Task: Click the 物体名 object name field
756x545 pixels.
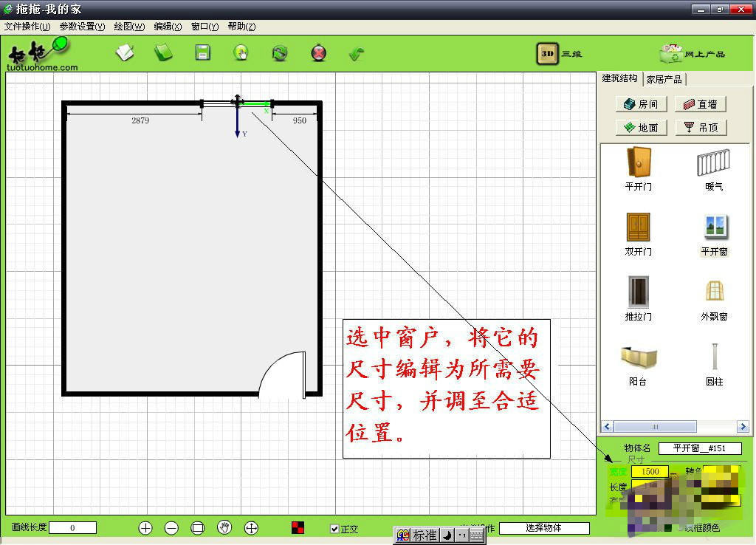Action: click(700, 448)
